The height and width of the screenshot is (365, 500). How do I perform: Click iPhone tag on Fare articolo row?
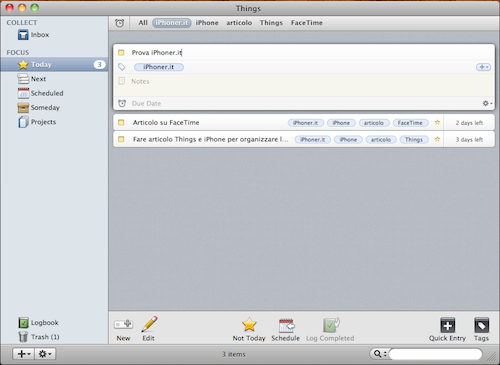pos(348,139)
